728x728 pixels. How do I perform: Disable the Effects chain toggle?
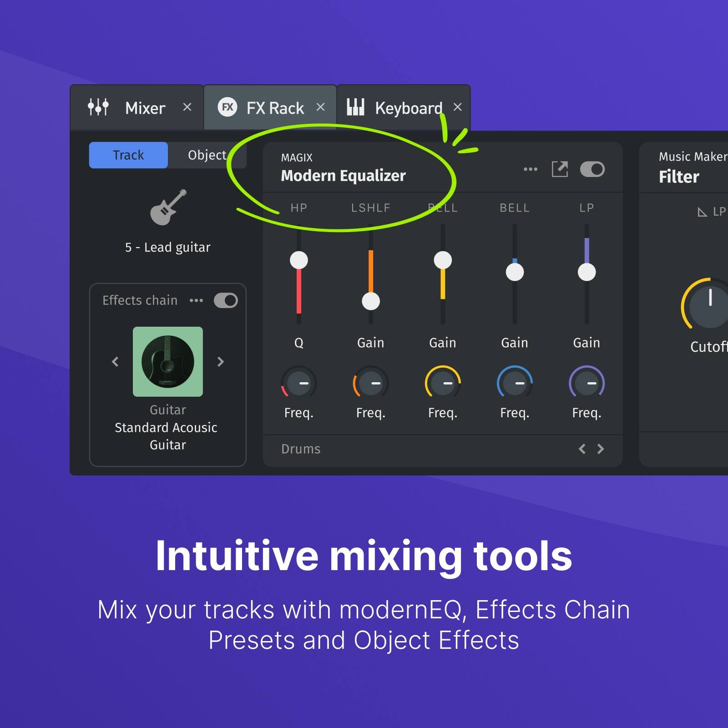[x=225, y=300]
